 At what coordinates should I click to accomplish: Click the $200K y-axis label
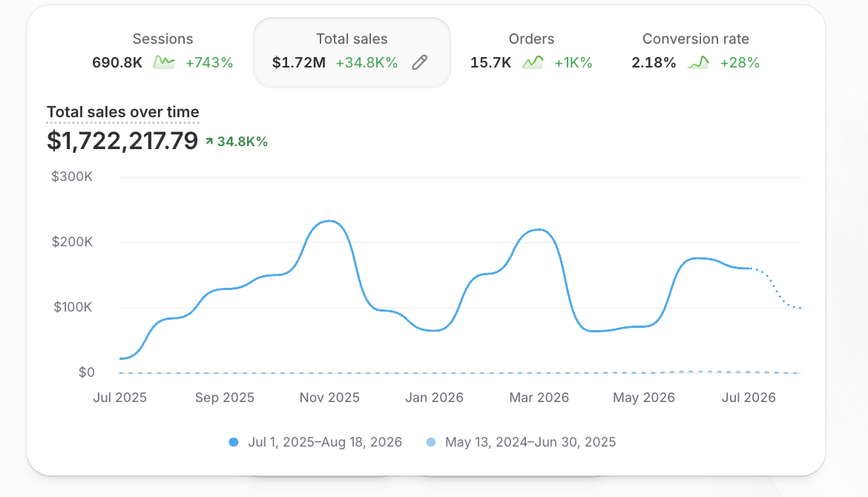pyautogui.click(x=72, y=242)
